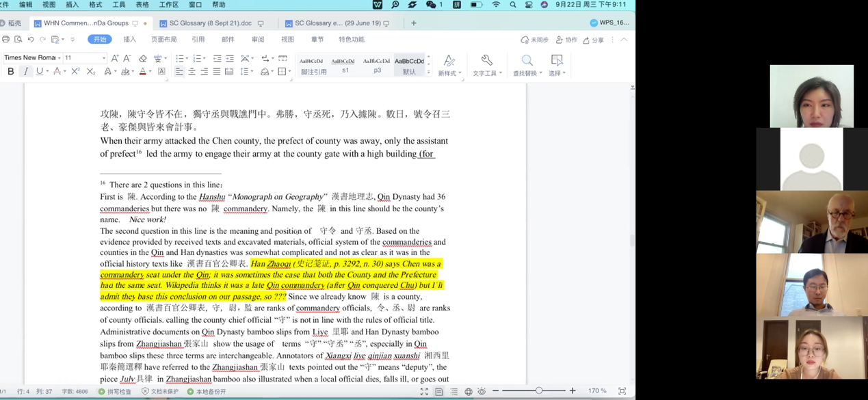Switch to the SC Glossary (8 Sept 21).doc tab
This screenshot has height=400, width=868.
(x=210, y=23)
